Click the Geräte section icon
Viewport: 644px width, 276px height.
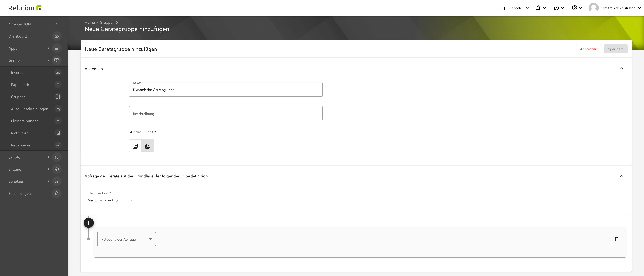click(x=57, y=60)
